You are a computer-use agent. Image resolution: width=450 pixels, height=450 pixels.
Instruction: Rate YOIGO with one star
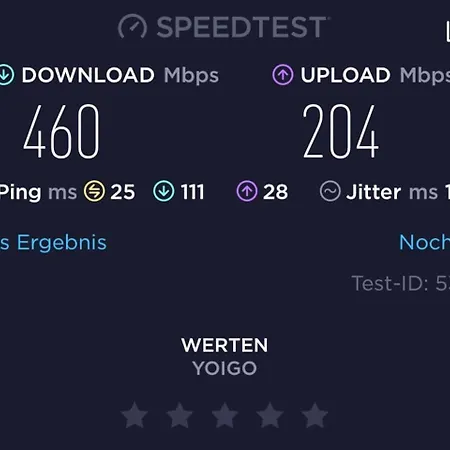(x=134, y=415)
